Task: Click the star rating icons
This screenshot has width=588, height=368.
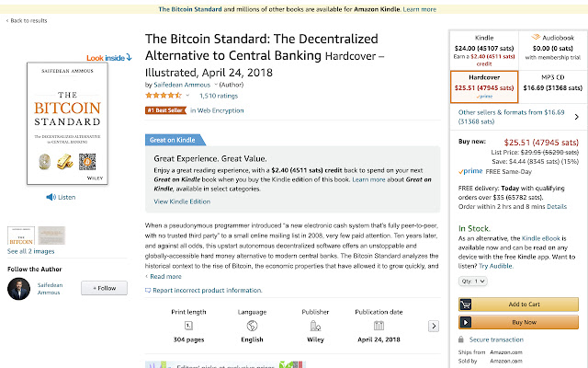Action: click(x=168, y=95)
